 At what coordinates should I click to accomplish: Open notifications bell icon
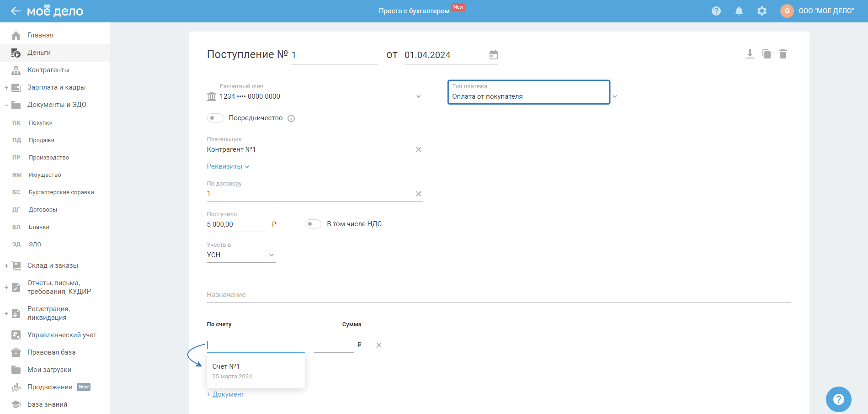[x=739, y=11]
